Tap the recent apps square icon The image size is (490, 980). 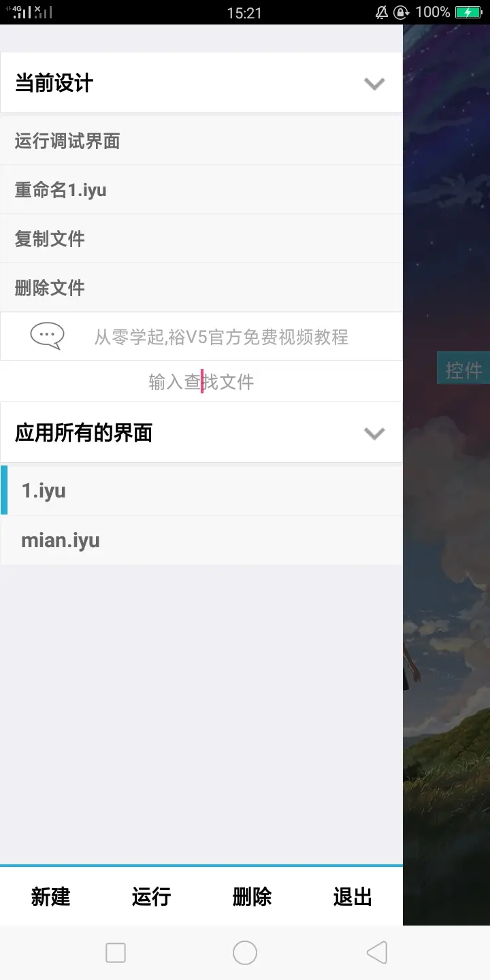coord(116,953)
